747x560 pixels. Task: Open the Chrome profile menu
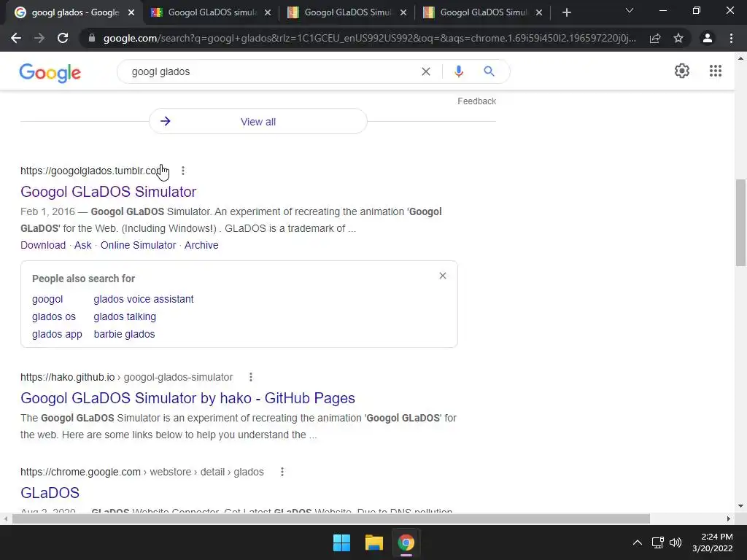[x=708, y=38]
